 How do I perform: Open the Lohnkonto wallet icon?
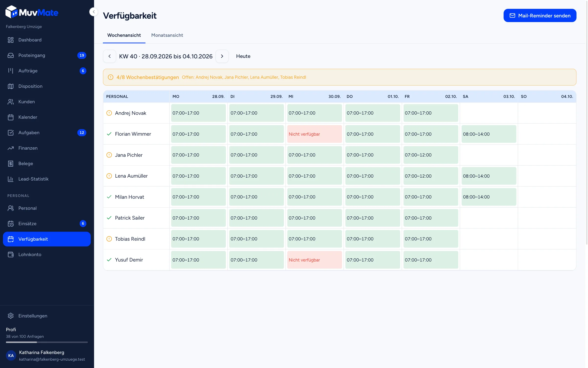11,254
